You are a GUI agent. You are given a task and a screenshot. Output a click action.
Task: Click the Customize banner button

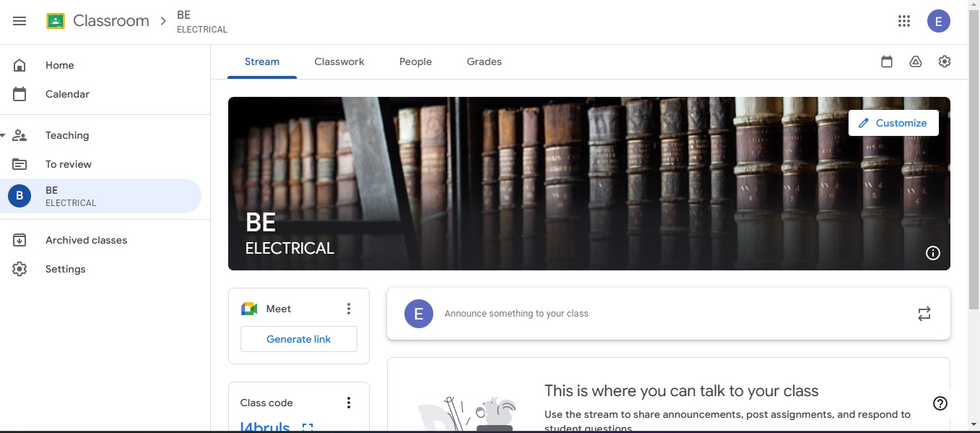(x=893, y=123)
